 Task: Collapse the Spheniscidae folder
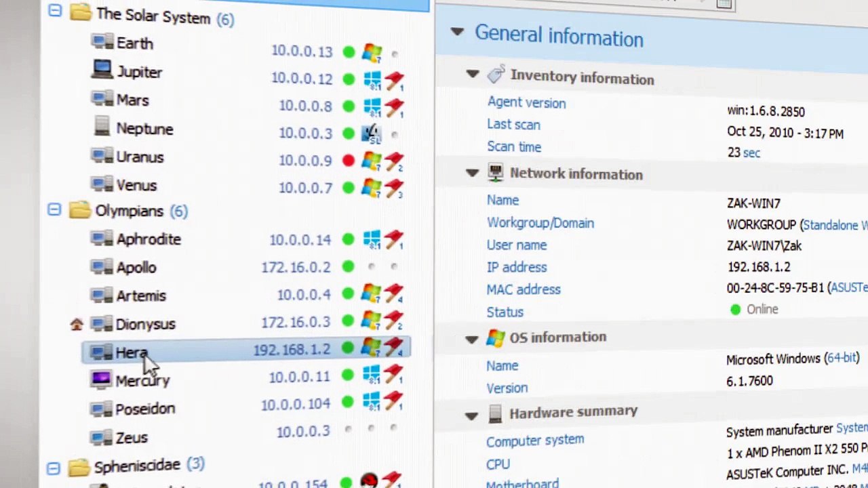point(54,468)
